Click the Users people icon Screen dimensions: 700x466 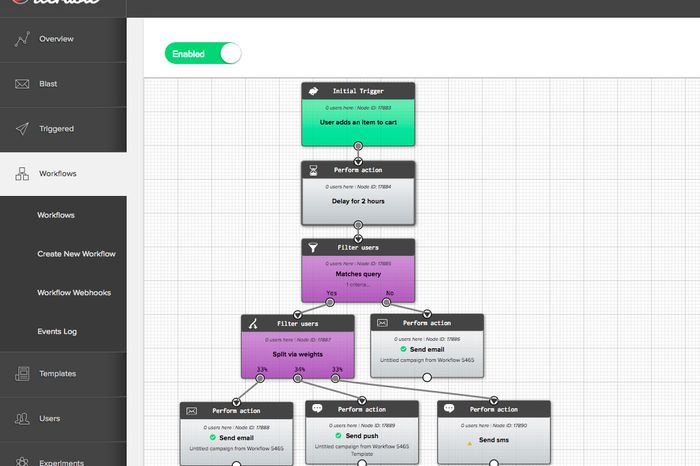tap(22, 419)
